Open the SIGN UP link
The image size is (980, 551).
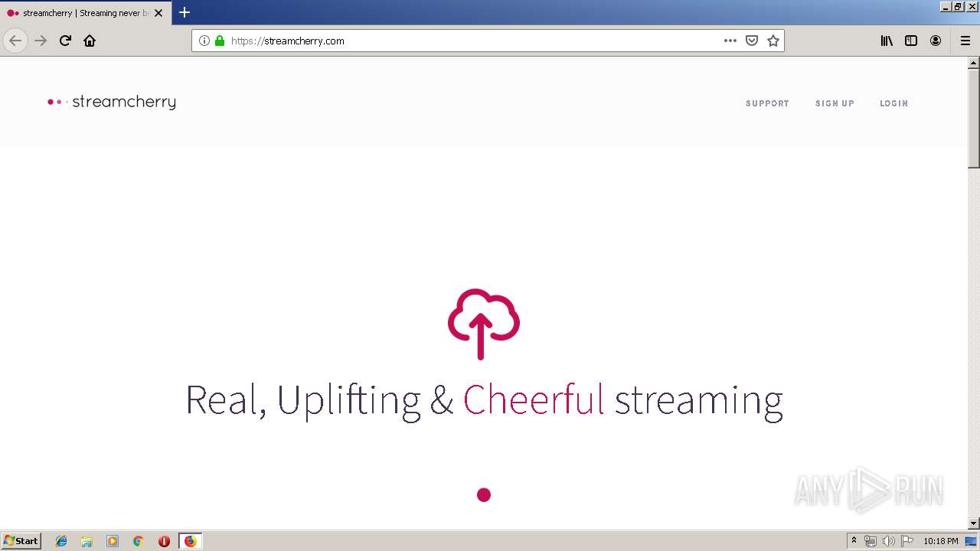coord(835,103)
